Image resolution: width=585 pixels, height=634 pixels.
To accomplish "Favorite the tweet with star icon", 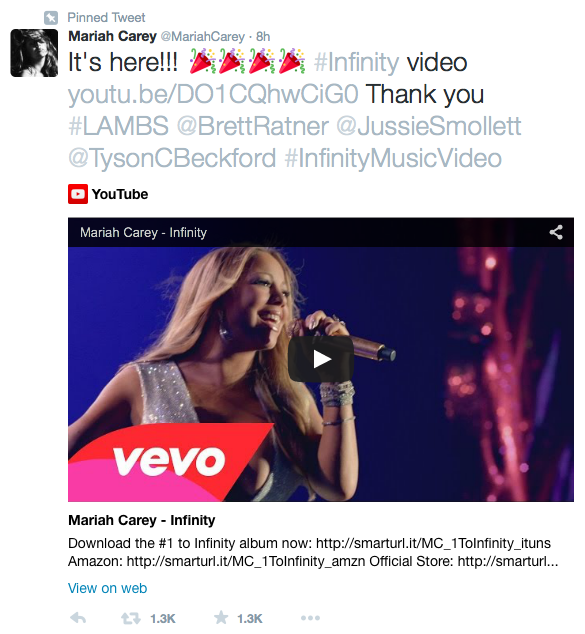I will pos(221,617).
